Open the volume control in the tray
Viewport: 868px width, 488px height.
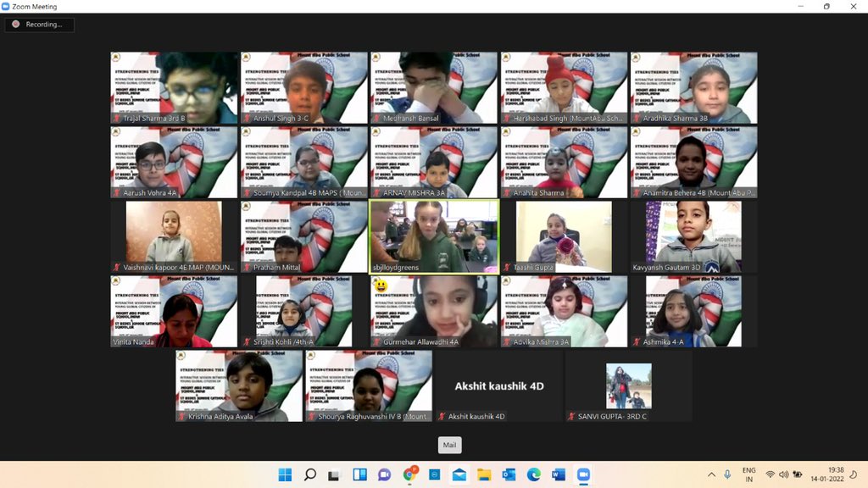pyautogui.click(x=784, y=474)
